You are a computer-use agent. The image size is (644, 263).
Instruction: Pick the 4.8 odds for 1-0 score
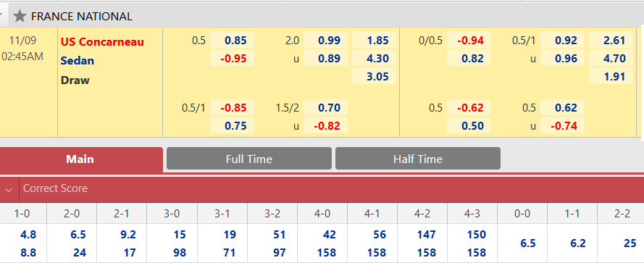(28, 235)
